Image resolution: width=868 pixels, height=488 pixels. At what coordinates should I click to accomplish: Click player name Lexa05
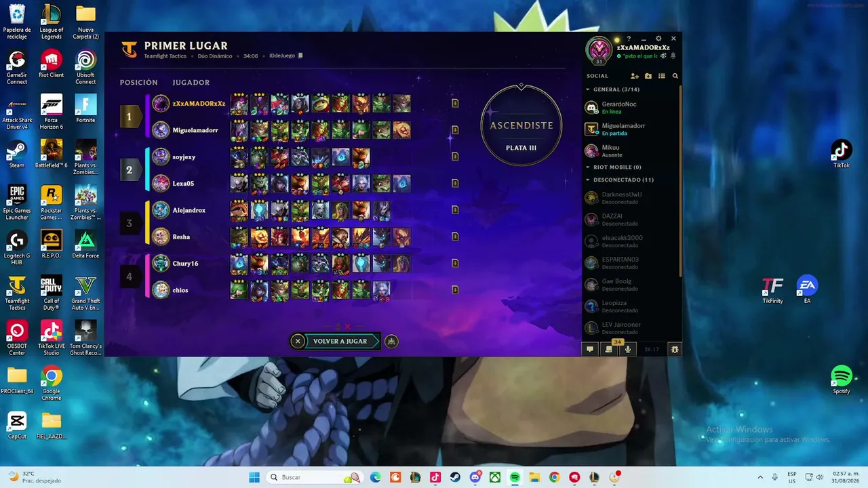[183, 183]
